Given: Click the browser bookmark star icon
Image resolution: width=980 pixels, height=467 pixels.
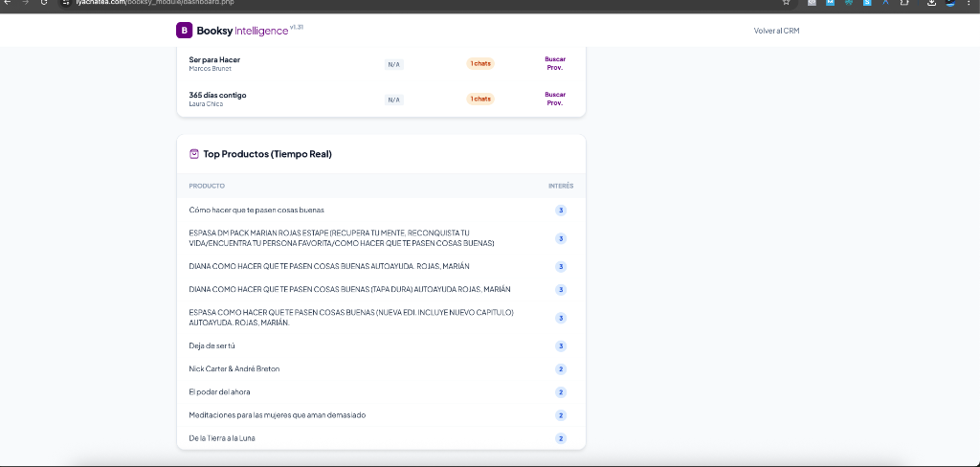Looking at the screenshot, I should [786, 3].
